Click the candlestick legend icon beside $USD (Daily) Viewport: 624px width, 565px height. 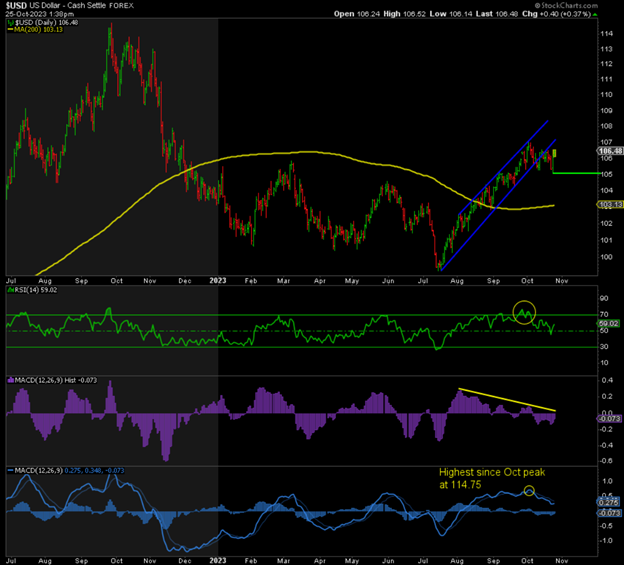11,23
